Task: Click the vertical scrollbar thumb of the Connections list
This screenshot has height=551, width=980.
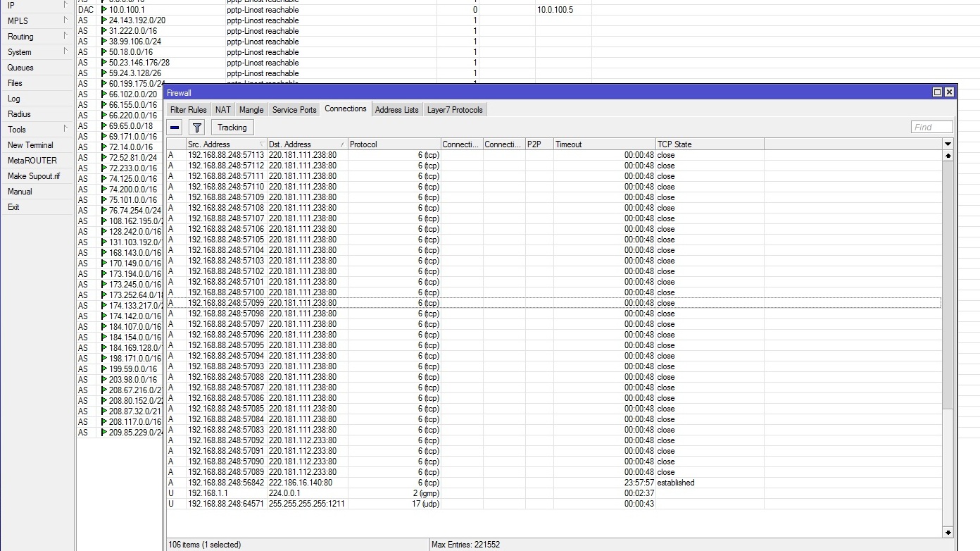Action: 948,284
